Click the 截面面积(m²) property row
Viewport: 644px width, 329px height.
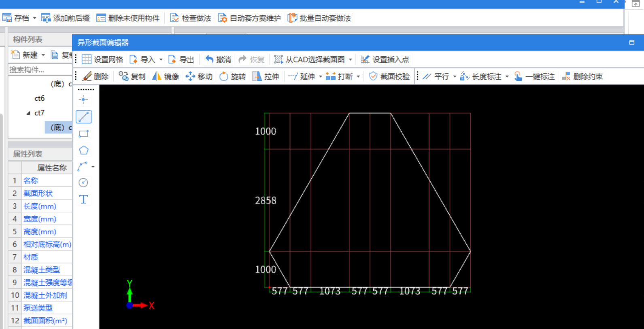coord(40,321)
